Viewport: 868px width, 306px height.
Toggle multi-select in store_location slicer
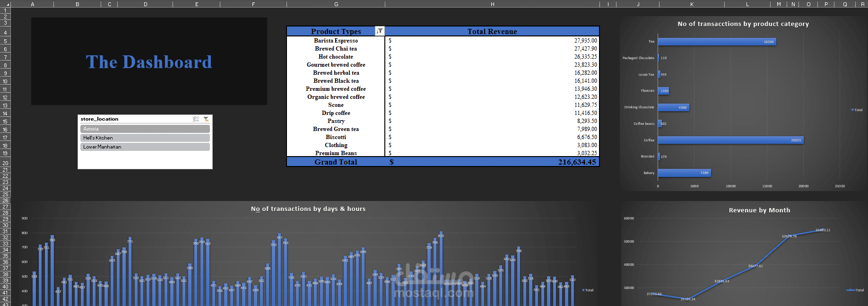point(196,119)
